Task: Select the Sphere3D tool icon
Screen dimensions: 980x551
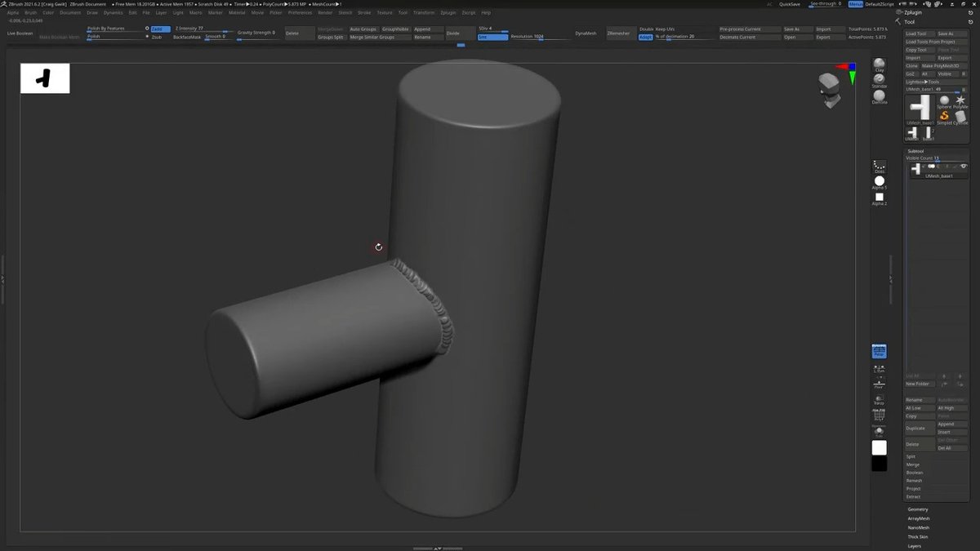Action: click(943, 101)
